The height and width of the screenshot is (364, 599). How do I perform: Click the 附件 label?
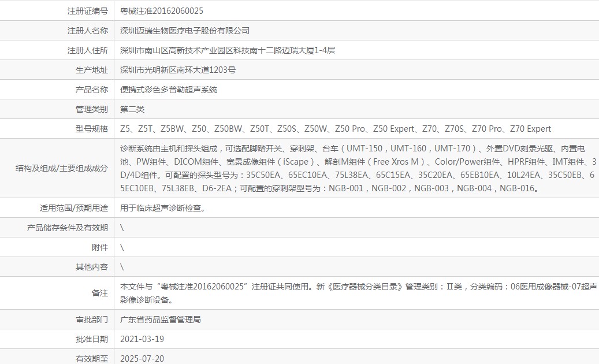pos(100,247)
